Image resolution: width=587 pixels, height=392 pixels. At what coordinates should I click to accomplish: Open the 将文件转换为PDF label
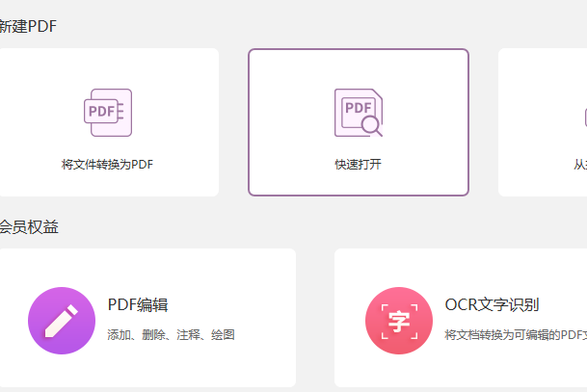tap(107, 165)
